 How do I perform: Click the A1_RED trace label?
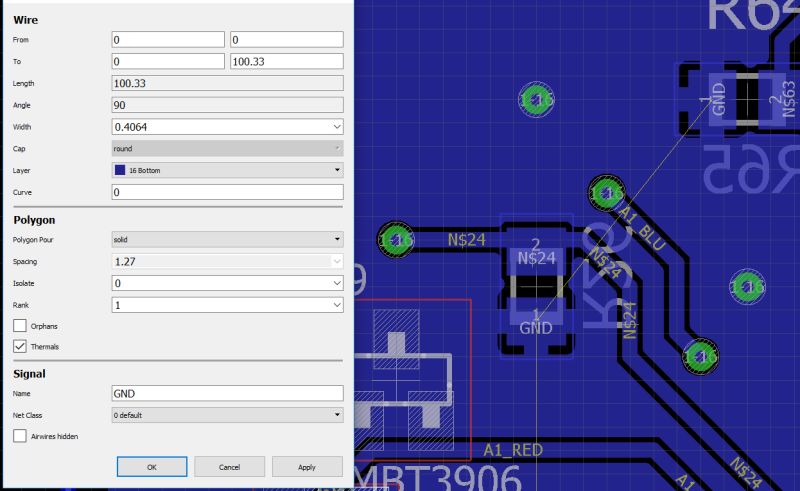[513, 450]
